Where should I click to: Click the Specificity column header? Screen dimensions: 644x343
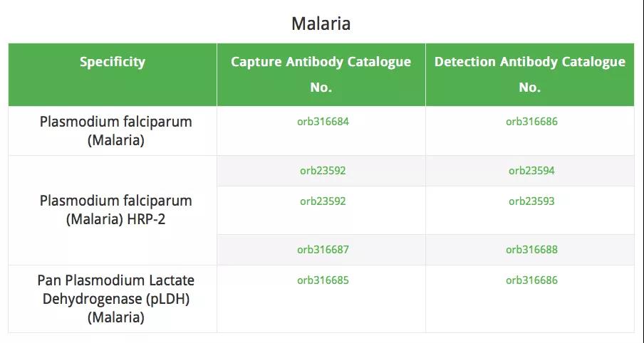(113, 62)
